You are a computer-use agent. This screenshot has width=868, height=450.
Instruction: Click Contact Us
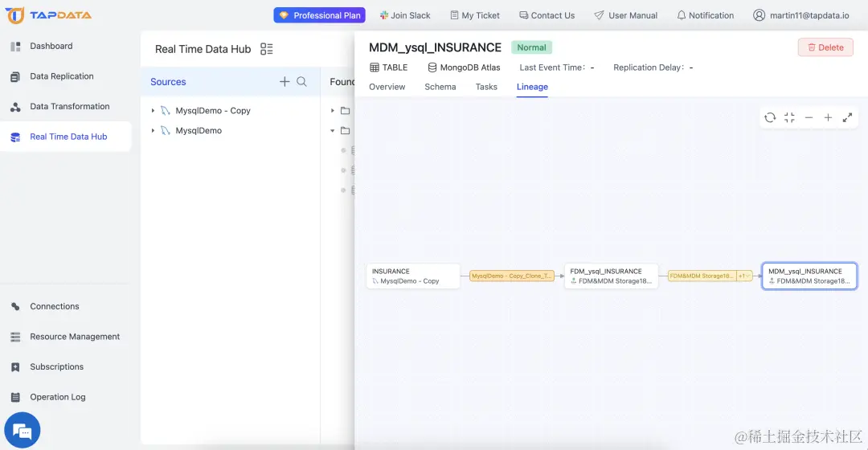(x=547, y=15)
